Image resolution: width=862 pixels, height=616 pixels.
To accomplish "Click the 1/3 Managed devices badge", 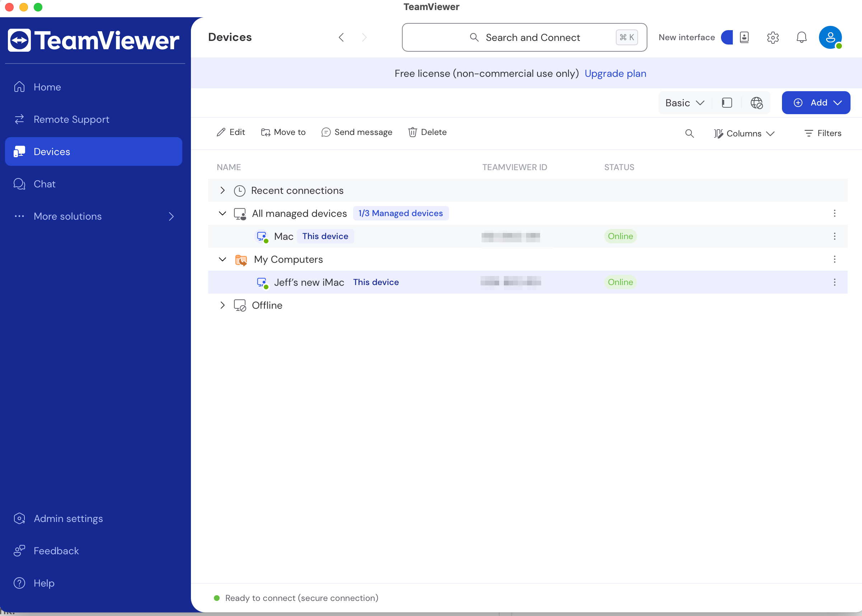I will tap(401, 213).
